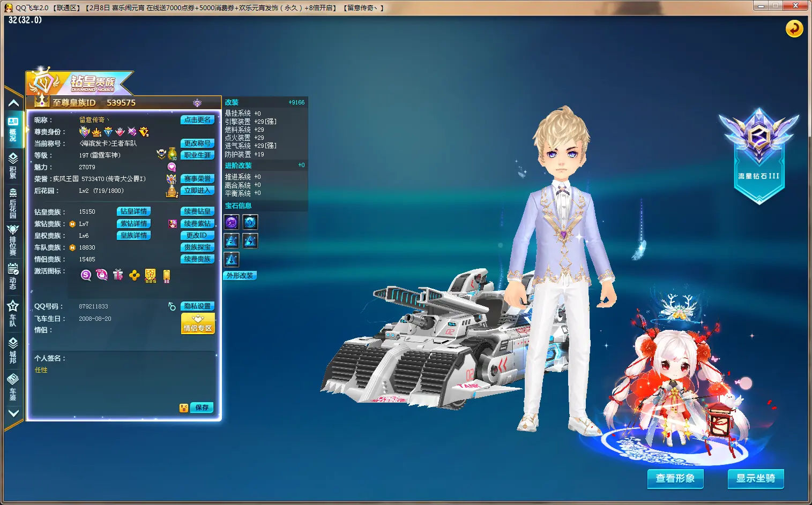Open the 赛事荣誉 button

pyautogui.click(x=197, y=178)
